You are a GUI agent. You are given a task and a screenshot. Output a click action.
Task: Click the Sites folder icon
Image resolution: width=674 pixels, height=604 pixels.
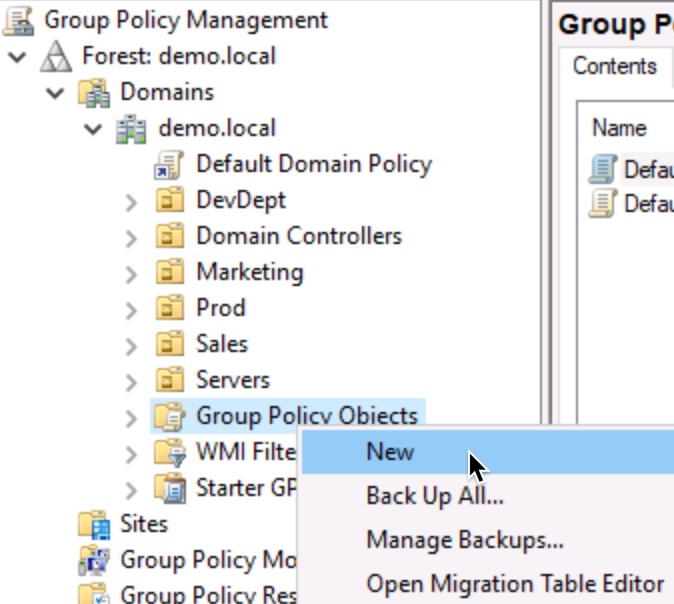tap(94, 524)
